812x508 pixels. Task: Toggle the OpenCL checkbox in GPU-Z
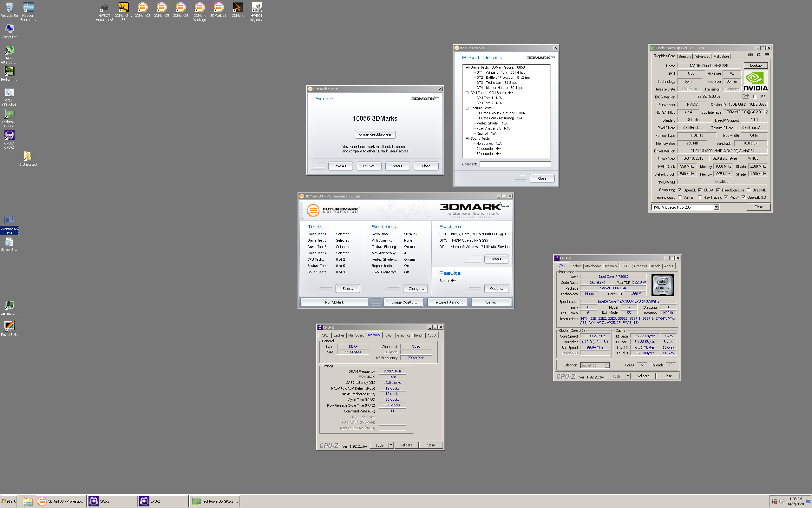click(679, 190)
